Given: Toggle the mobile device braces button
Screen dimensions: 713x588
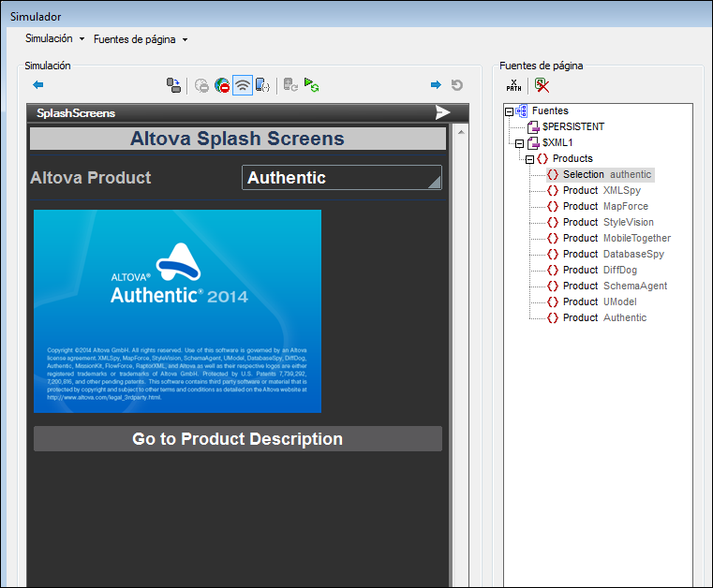Looking at the screenshot, I should [x=263, y=85].
